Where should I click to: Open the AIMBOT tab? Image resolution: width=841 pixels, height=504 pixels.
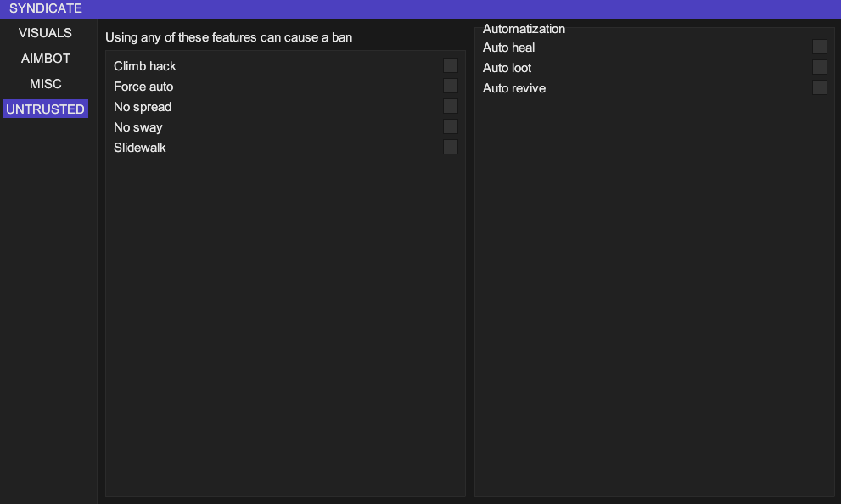coord(45,59)
